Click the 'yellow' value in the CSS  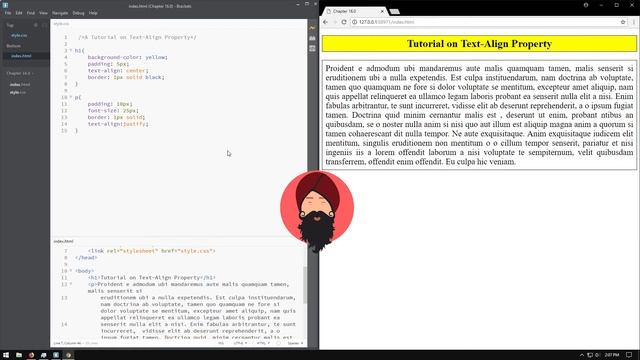pyautogui.click(x=155, y=57)
